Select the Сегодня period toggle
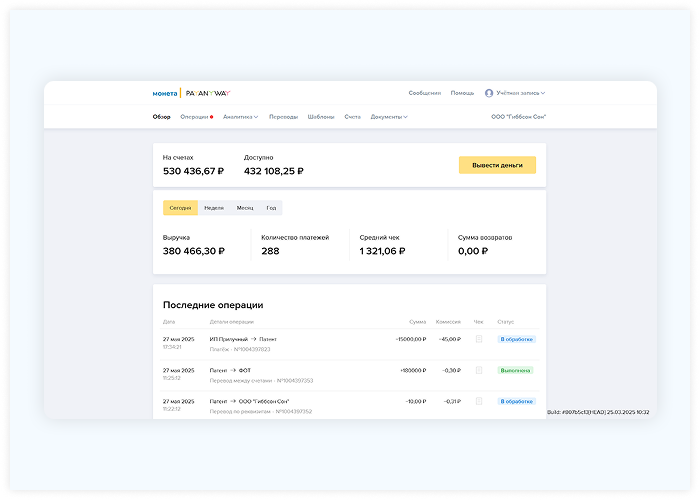Viewport: 700px width, 500px height. (x=180, y=208)
